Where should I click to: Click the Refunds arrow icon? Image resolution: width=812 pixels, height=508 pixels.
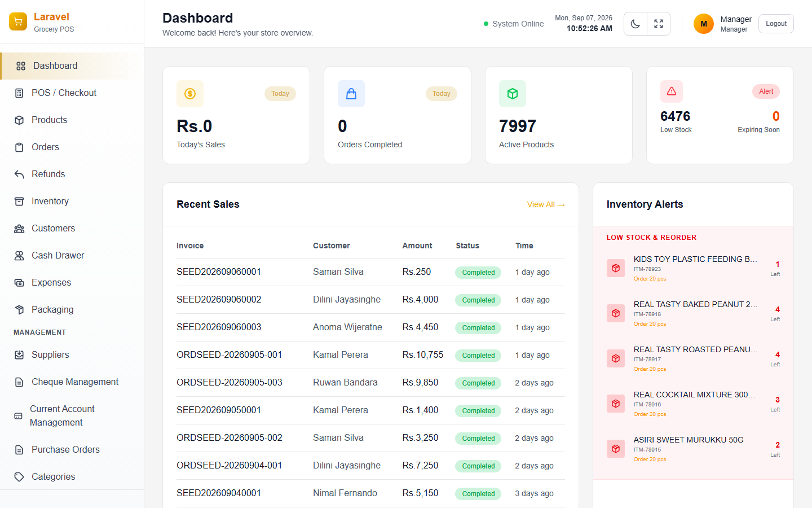[x=19, y=174]
